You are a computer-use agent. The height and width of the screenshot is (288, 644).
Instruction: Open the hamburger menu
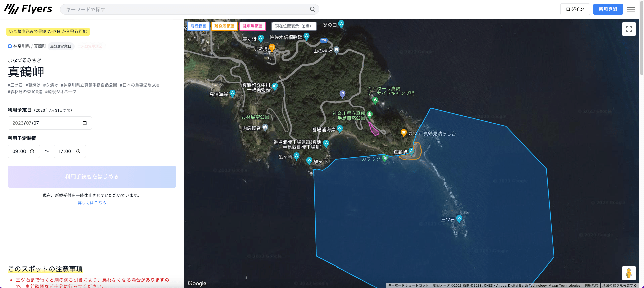click(631, 9)
